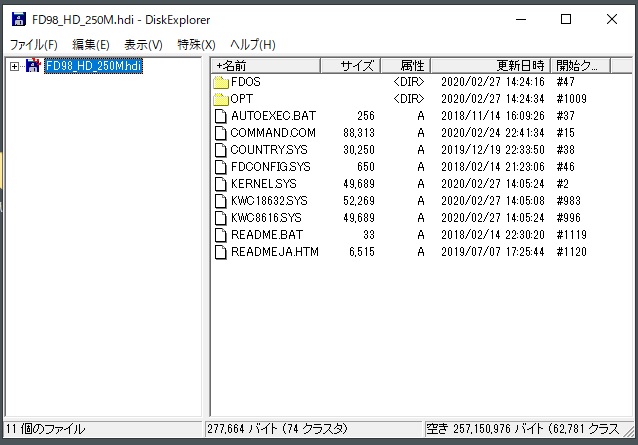Select the README.BAT file name

pyautogui.click(x=267, y=235)
